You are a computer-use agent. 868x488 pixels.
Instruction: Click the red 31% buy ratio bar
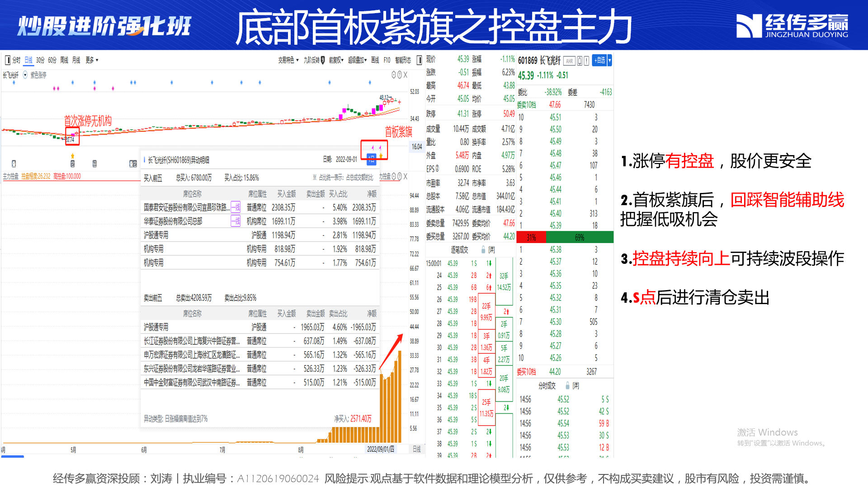click(531, 237)
